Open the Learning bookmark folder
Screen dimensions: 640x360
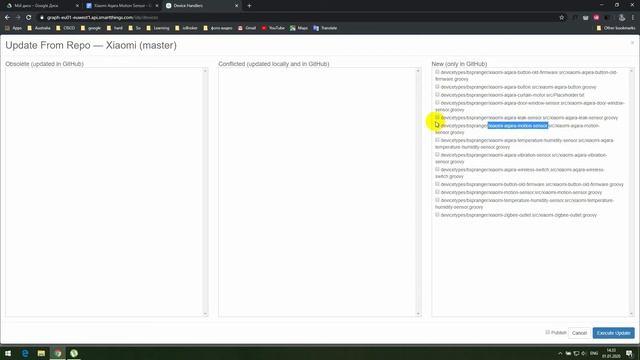pos(158,28)
